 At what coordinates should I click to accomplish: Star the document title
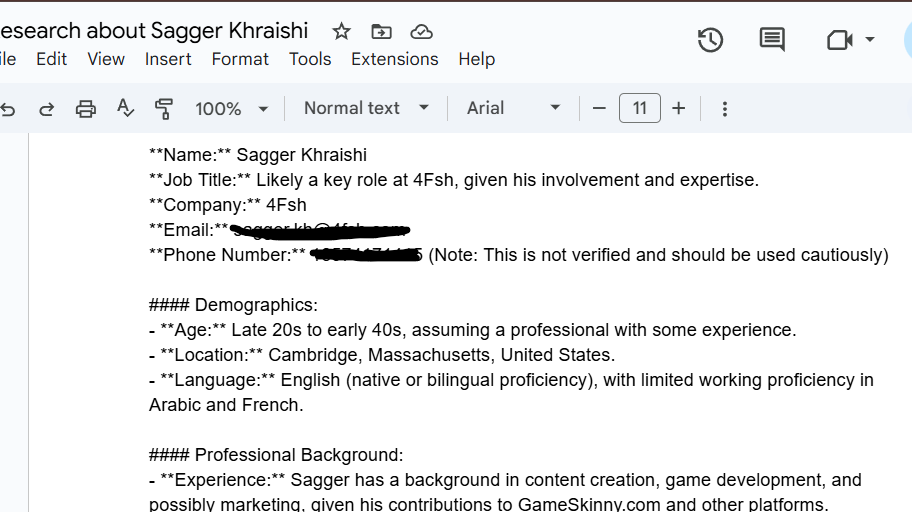(341, 31)
